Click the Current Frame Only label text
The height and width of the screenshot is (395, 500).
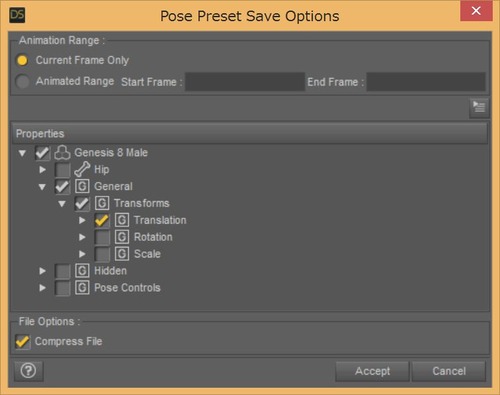tap(82, 60)
